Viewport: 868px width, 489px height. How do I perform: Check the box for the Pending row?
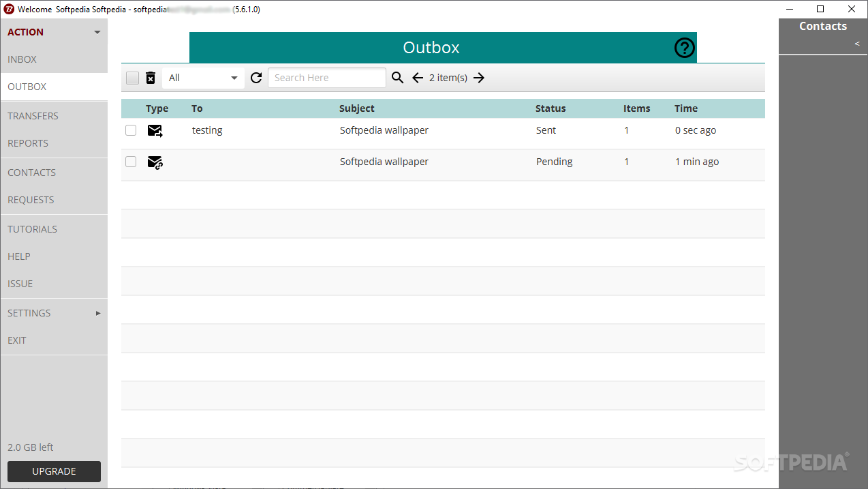click(x=131, y=162)
